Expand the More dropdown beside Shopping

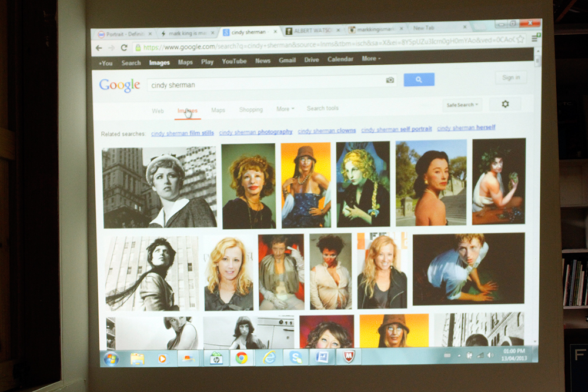click(x=285, y=109)
